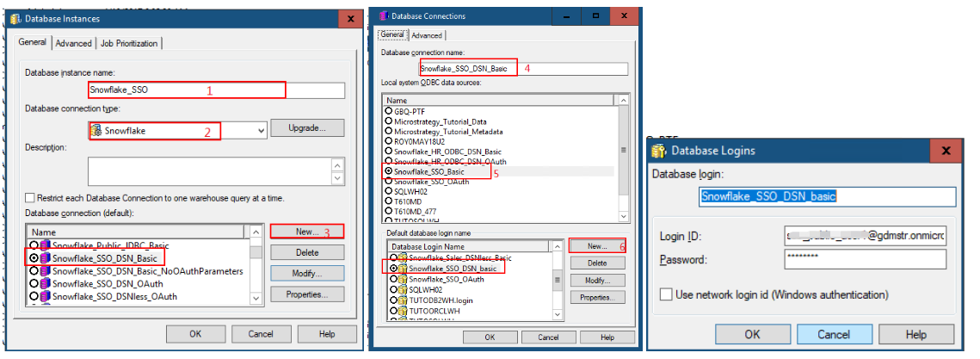Viewport: 980px width, 359px height.
Task: Click Modify in Database Instances dialog
Action: (307, 273)
